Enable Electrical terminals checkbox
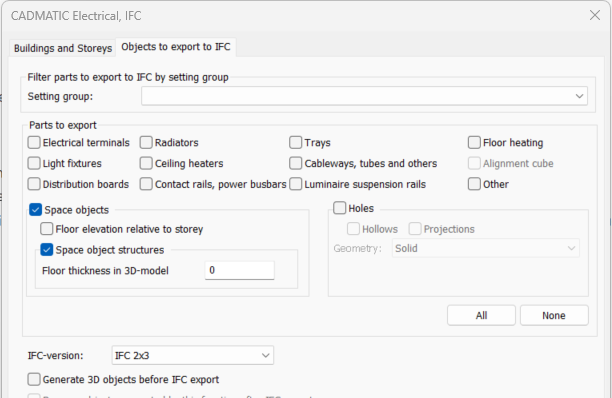This screenshot has width=612, height=398. 34,142
